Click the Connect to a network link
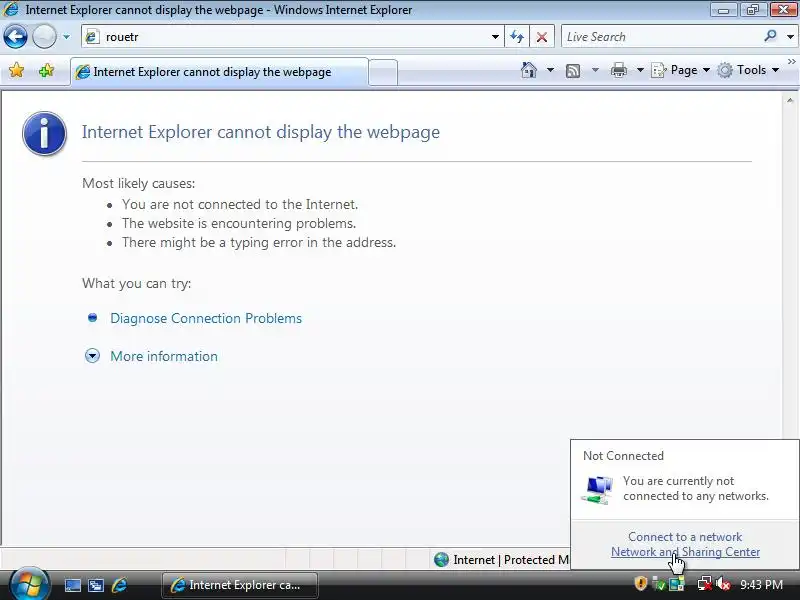Viewport: 800px width, 600px height. (685, 537)
